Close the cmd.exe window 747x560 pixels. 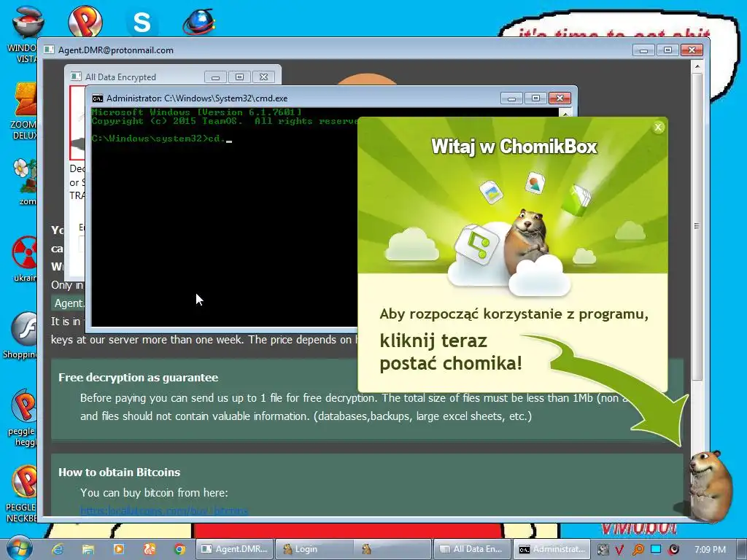tap(560, 98)
